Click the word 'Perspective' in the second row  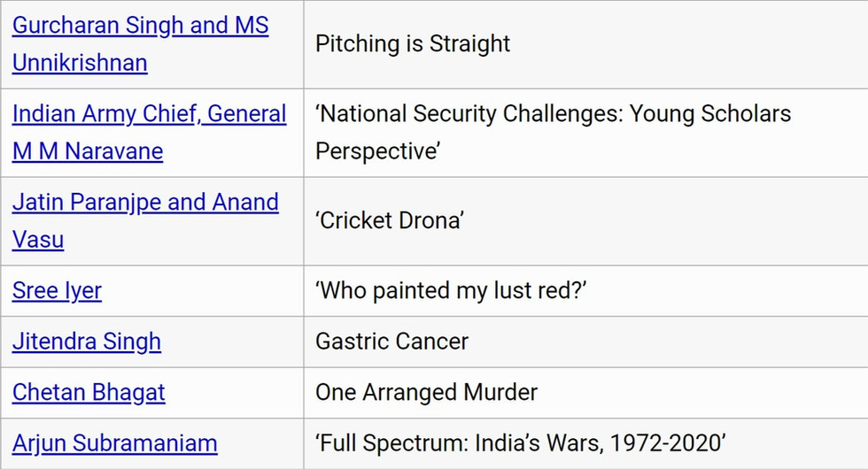tap(378, 151)
